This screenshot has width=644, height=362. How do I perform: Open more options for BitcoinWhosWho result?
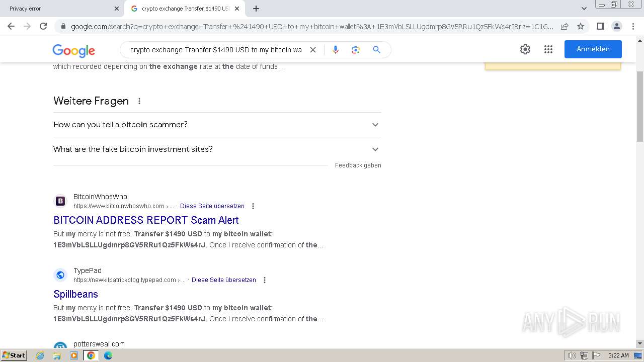(253, 206)
